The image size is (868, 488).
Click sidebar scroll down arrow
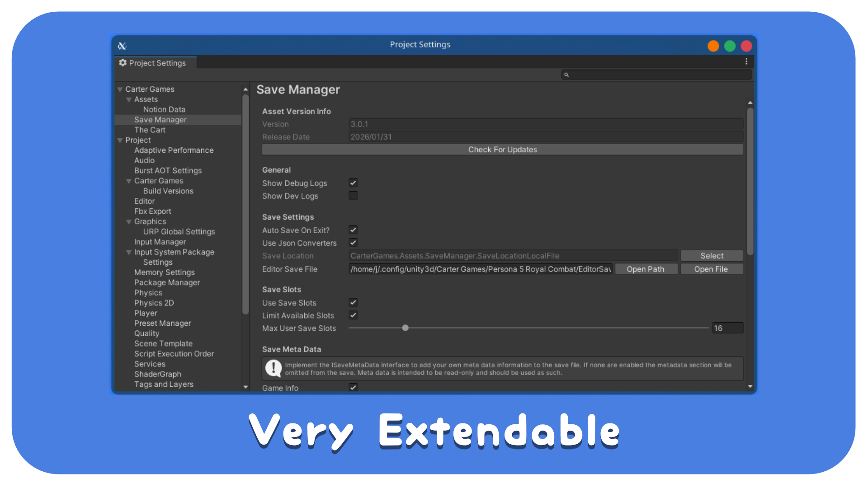point(245,387)
